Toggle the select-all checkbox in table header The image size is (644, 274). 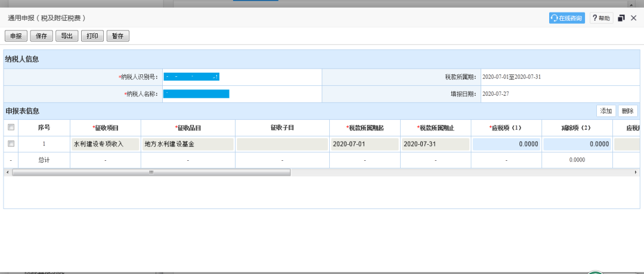pos(11,127)
